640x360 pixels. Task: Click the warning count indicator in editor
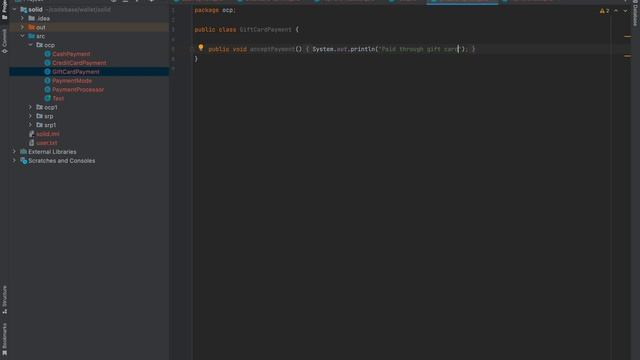(x=604, y=11)
